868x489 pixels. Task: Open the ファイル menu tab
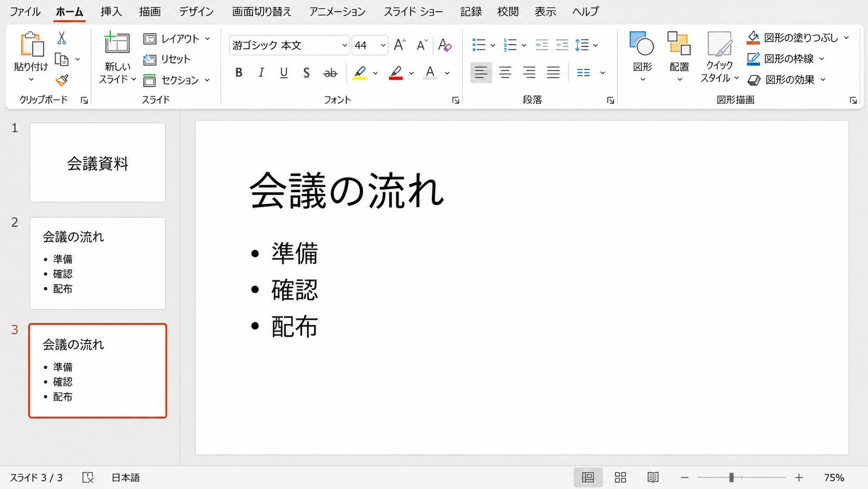[25, 11]
